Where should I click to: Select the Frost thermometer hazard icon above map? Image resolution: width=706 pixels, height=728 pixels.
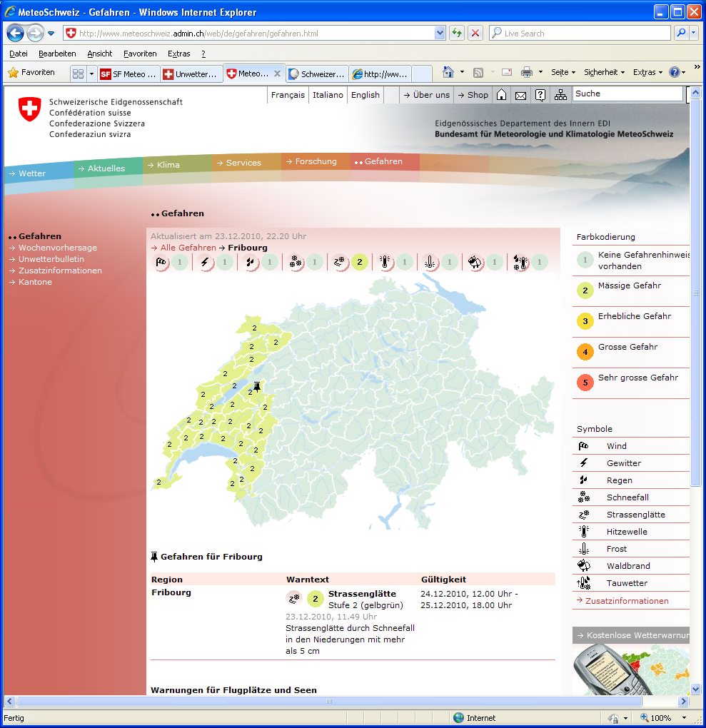430,263
